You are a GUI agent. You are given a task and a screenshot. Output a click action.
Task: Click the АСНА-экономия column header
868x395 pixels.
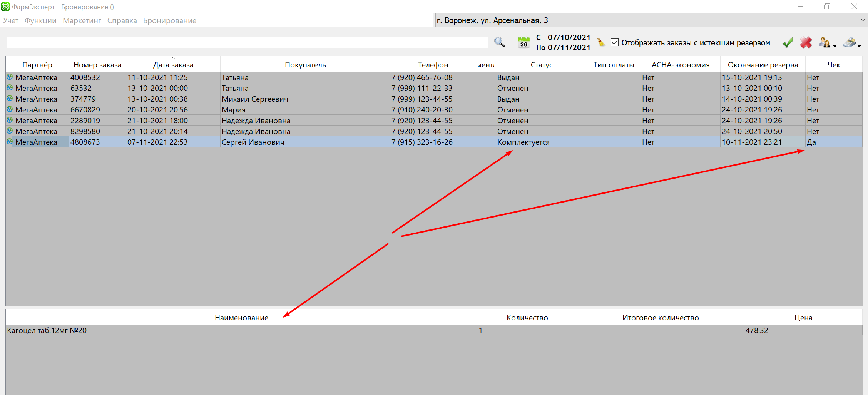click(681, 65)
